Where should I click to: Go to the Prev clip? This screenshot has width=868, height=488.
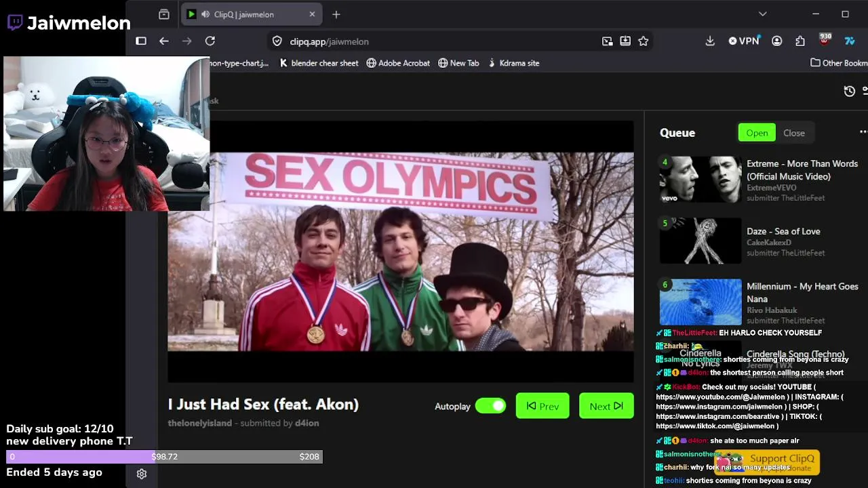[x=542, y=406]
